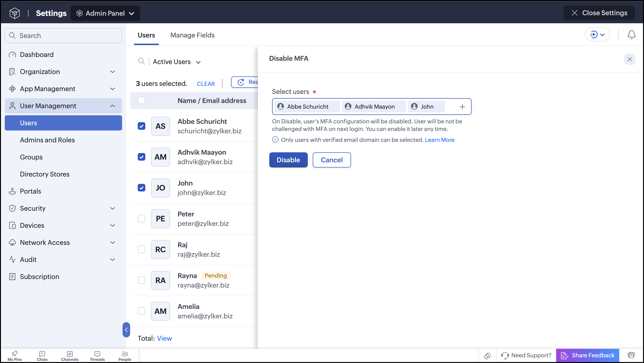Expand the Security section in sidebar
Viewport: 644px width, 363px height.
tap(63, 208)
